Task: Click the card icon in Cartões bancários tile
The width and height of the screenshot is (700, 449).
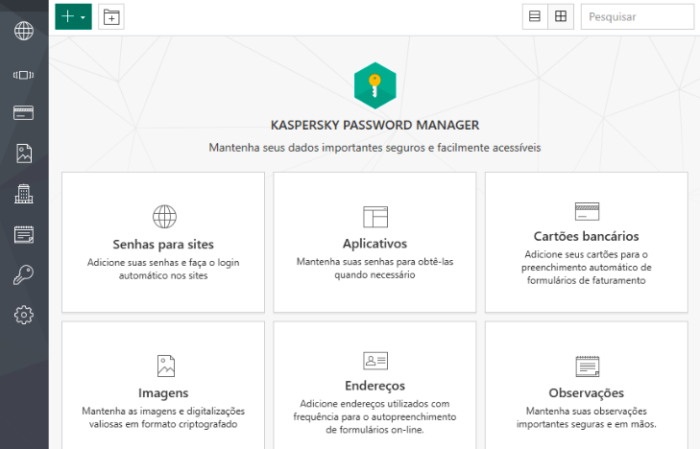Action: pyautogui.click(x=587, y=211)
